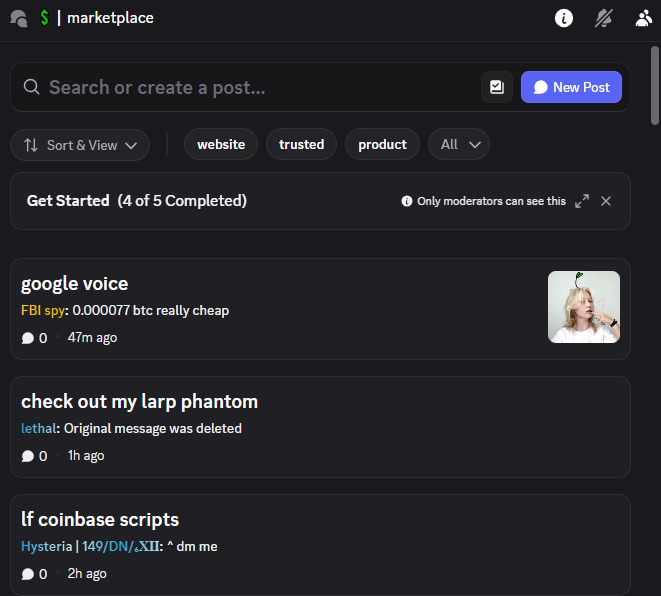This screenshot has width=661, height=596.
Task: Click the green dollar sign emoji
Action: click(44, 18)
